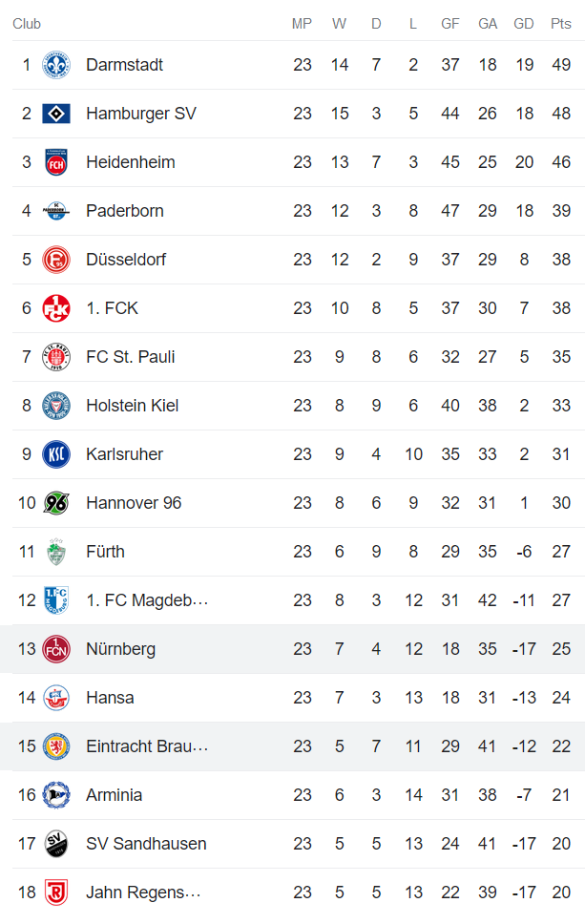585x924 pixels.
Task: Select the Hannover 96 logo
Action: click(56, 503)
